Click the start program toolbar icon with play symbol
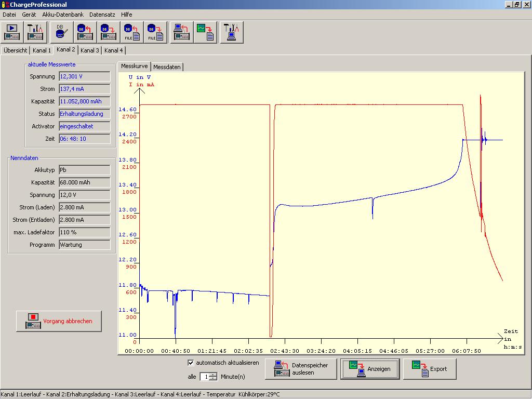 coord(12,32)
